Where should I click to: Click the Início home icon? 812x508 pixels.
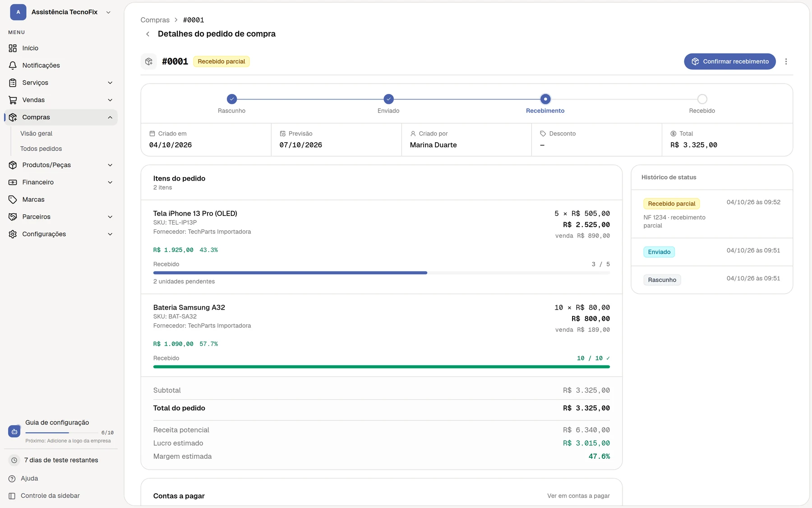coord(13,48)
